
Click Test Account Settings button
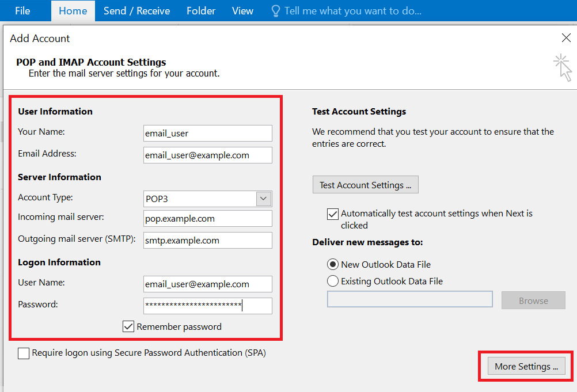(x=365, y=184)
